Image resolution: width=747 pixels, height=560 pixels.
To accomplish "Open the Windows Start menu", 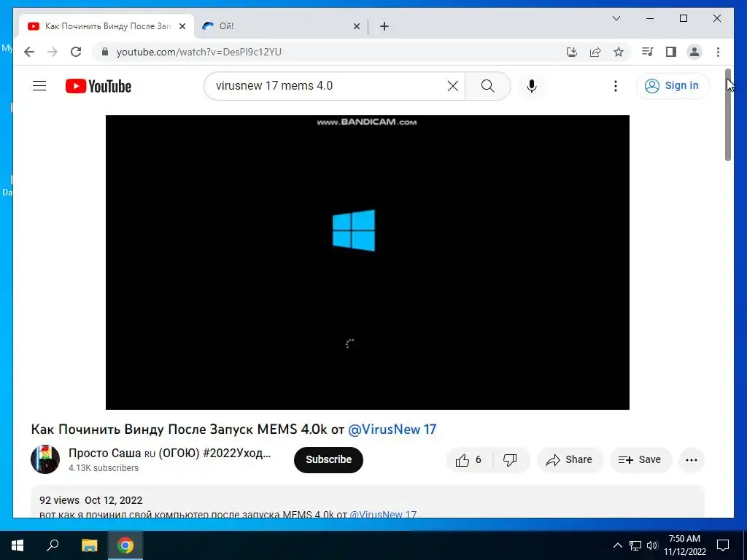I will click(x=18, y=545).
